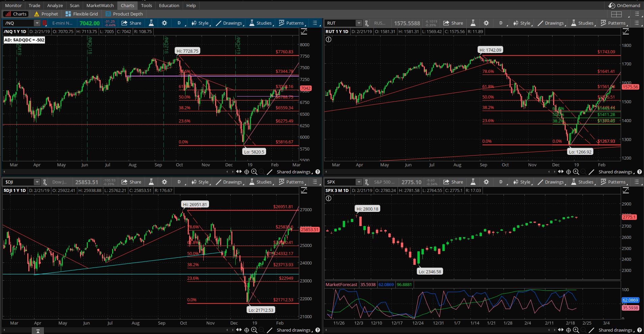Open chart settings gear on SPX chart
644x334 pixels.
(486, 182)
